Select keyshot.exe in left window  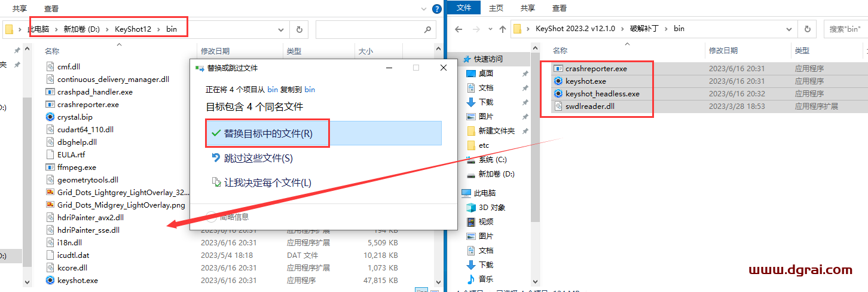point(78,280)
